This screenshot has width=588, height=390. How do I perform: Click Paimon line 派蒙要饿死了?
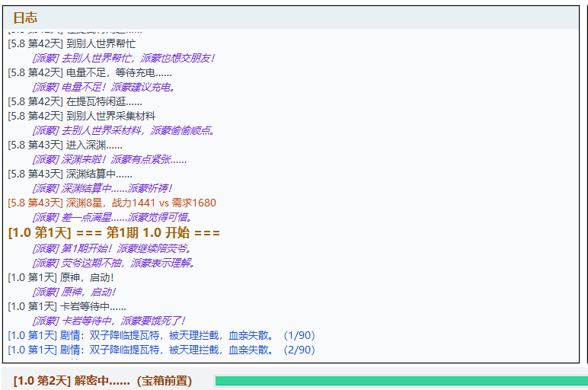[109, 321]
